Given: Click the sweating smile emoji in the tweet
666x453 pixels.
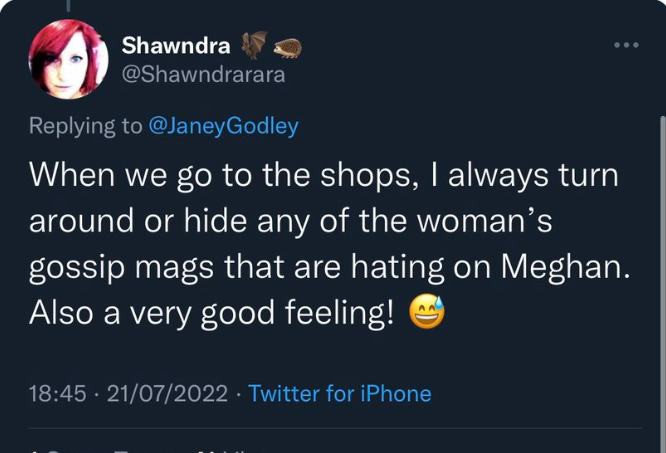Looking at the screenshot, I should [x=426, y=311].
